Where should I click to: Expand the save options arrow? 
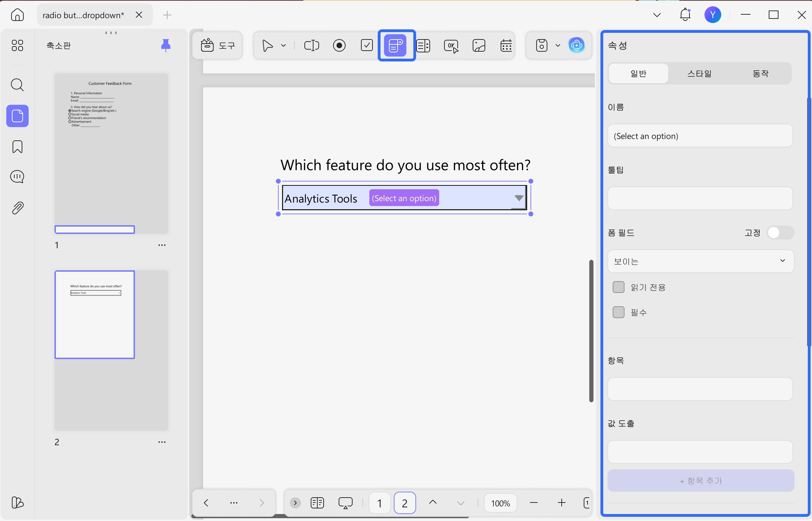pos(558,45)
